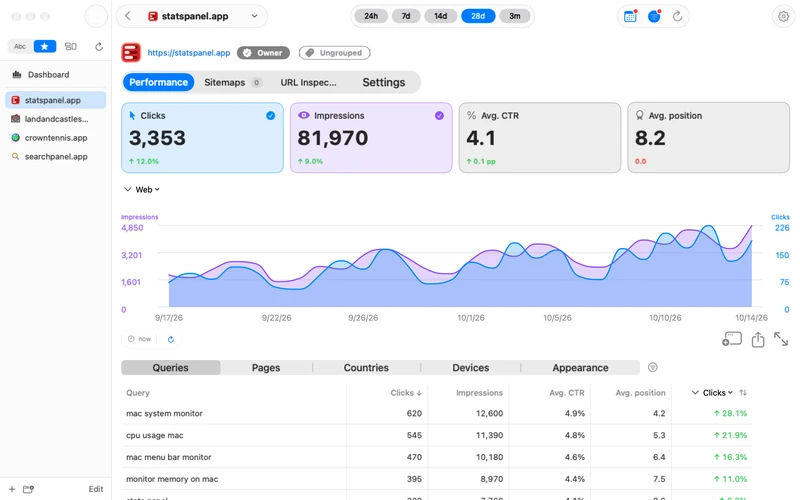Switch sidebar sorting to Abc

(20, 46)
